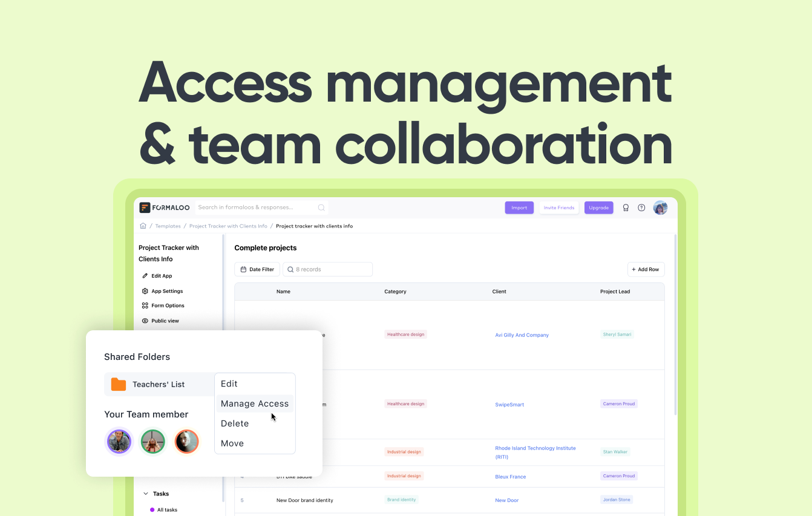This screenshot has width=812, height=516.
Task: Click the plus icon in Add Row
Action: point(634,269)
